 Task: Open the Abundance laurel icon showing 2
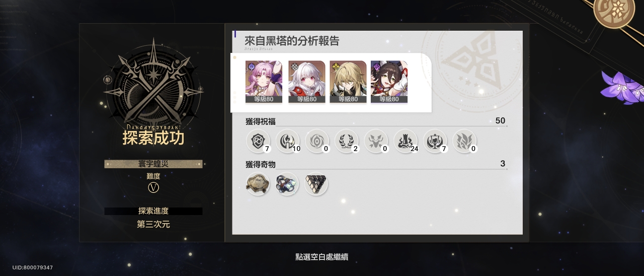tap(347, 141)
